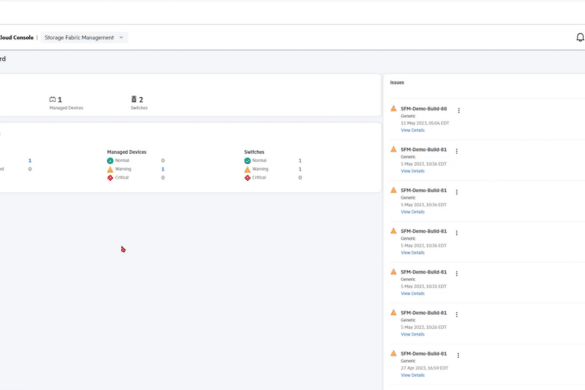Open the Managed Devices Warning count link
Image resolution: width=585 pixels, height=390 pixels.
[x=163, y=169]
